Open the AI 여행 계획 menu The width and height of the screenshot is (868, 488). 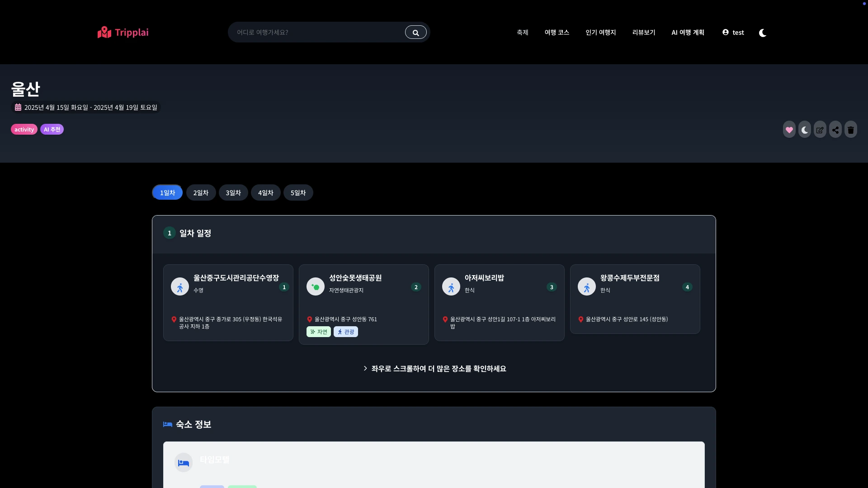688,33
